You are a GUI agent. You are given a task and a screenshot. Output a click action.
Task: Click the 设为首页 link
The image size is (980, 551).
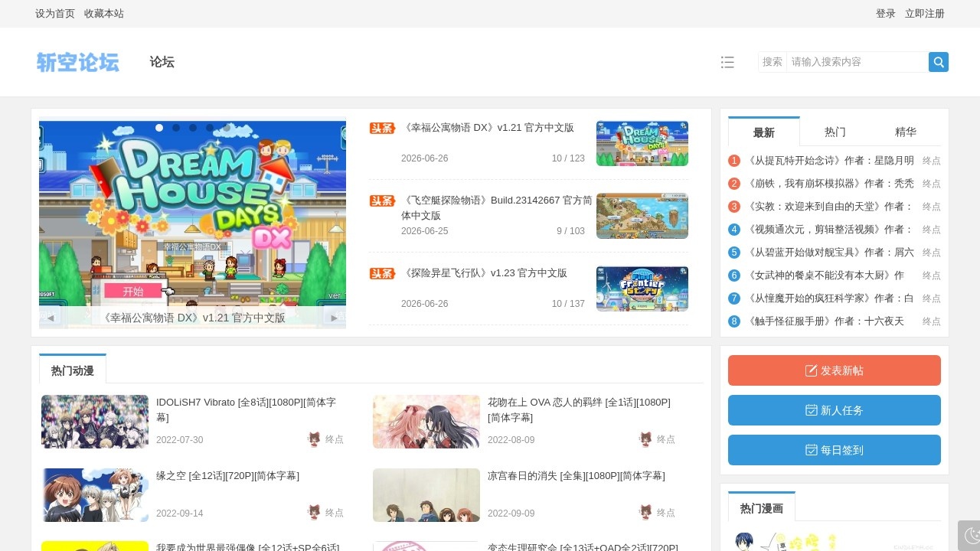tap(55, 14)
